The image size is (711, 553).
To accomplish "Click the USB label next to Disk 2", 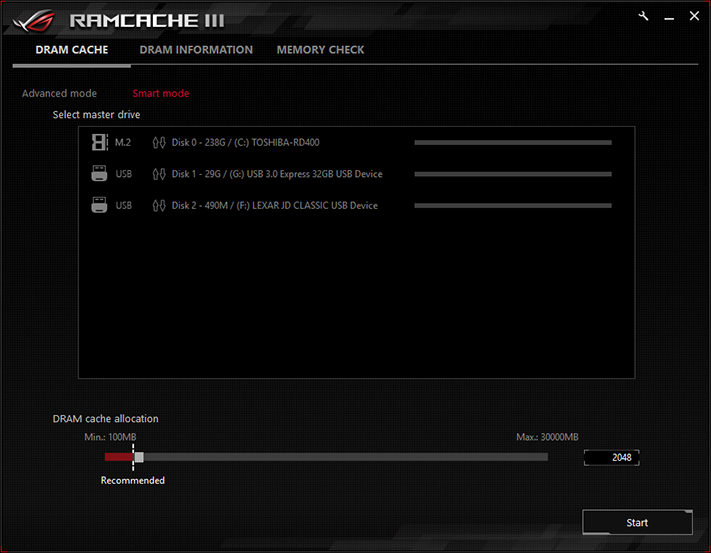I will [123, 206].
